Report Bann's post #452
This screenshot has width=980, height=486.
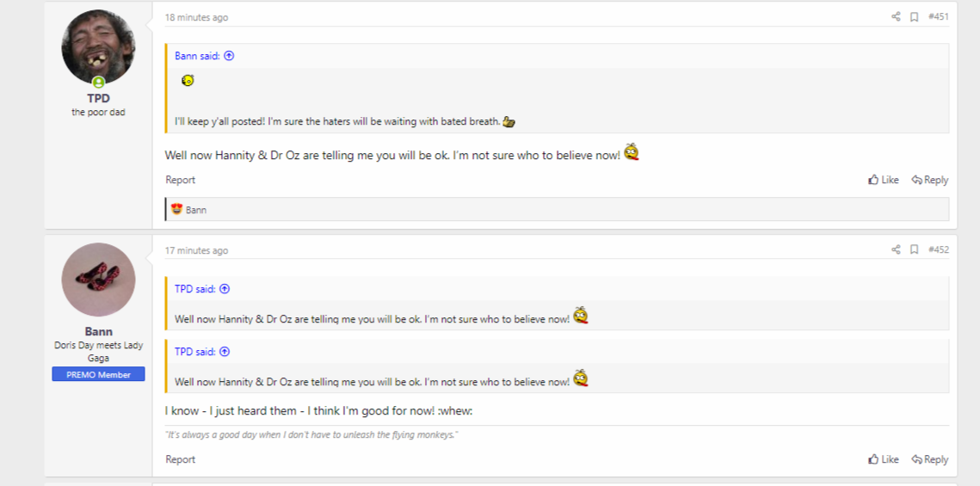click(x=180, y=459)
